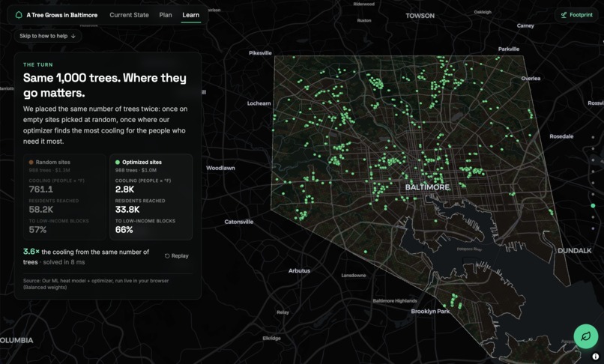The image size is (604, 364).
Task: Click the Lansdowne map label
Action: pyautogui.click(x=354, y=276)
